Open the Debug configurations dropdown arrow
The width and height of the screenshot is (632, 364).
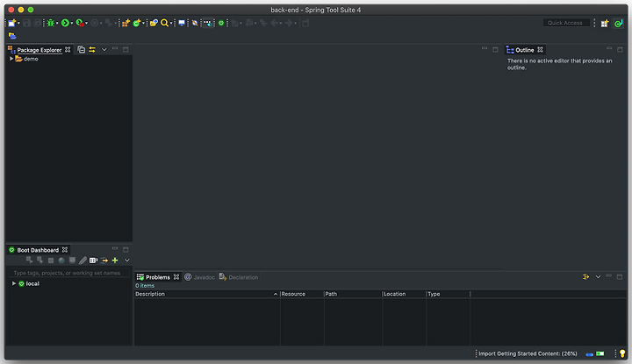57,24
